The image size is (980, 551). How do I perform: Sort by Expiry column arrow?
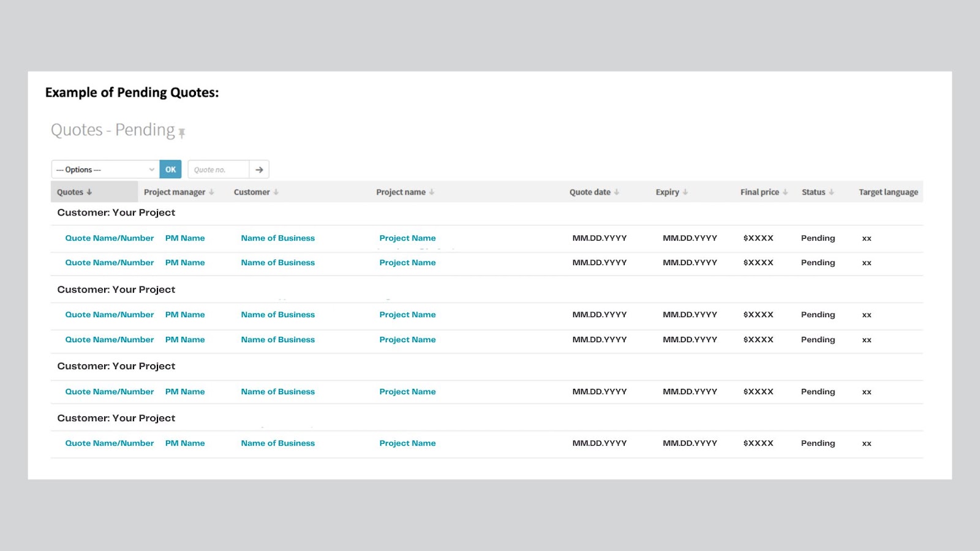685,192
